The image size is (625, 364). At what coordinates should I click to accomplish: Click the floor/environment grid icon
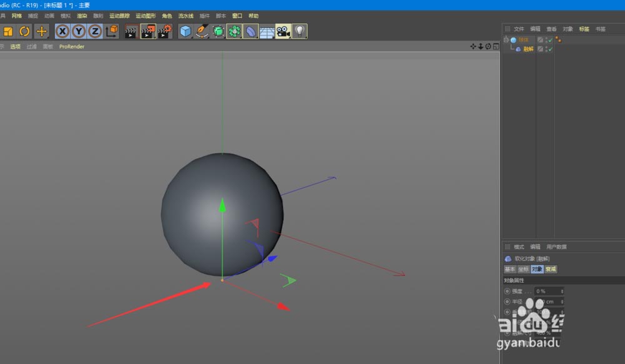click(267, 31)
